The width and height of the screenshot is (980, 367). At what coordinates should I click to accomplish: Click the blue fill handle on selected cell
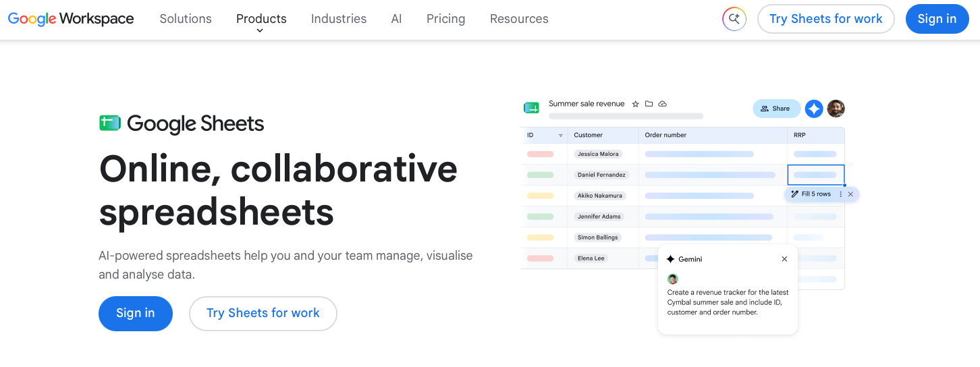coord(844,185)
